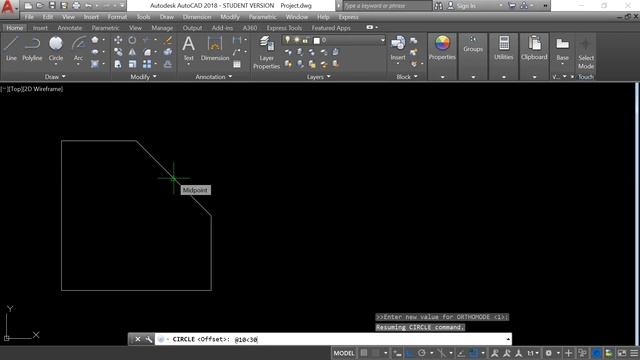Screen dimensions: 640x360
Task: Expand the Block panel
Action: 407,77
